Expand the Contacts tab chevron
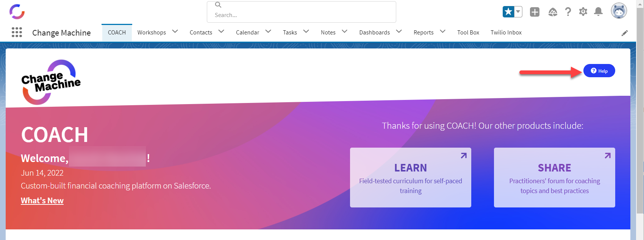Viewport: 644px width, 240px height. [x=221, y=31]
